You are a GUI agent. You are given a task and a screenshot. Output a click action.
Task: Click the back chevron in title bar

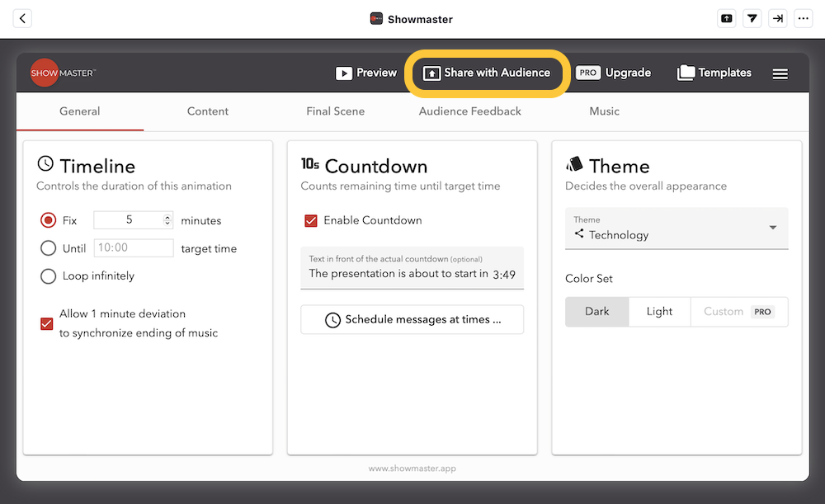[22, 18]
